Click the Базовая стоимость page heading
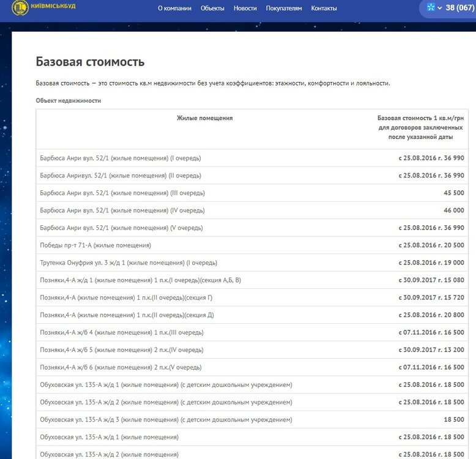This screenshot has height=459, width=476. click(x=90, y=62)
